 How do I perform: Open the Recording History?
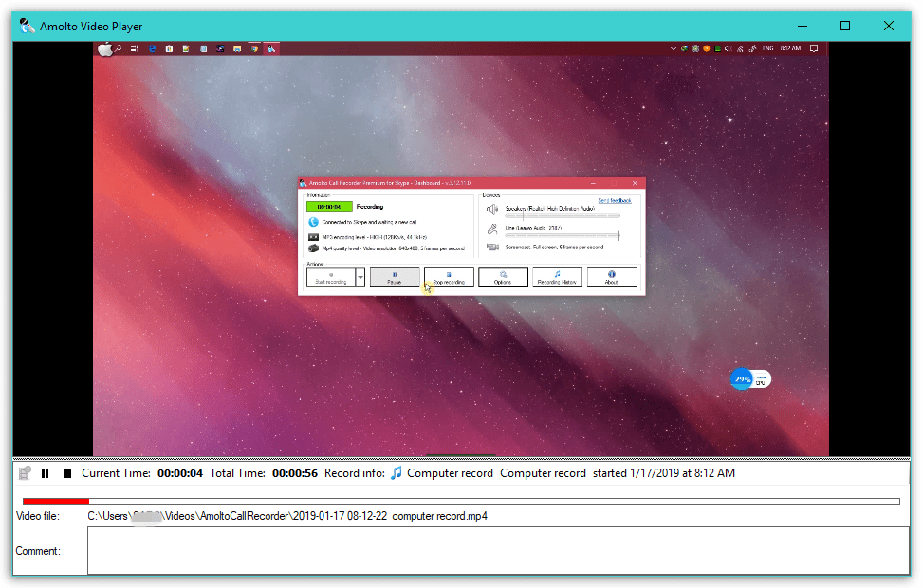pos(557,277)
